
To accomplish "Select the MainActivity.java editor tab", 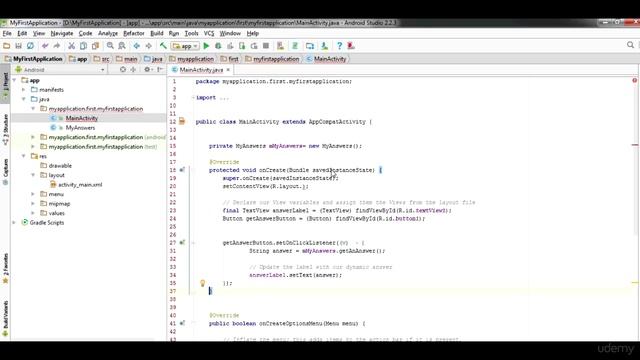I will [x=201, y=70].
